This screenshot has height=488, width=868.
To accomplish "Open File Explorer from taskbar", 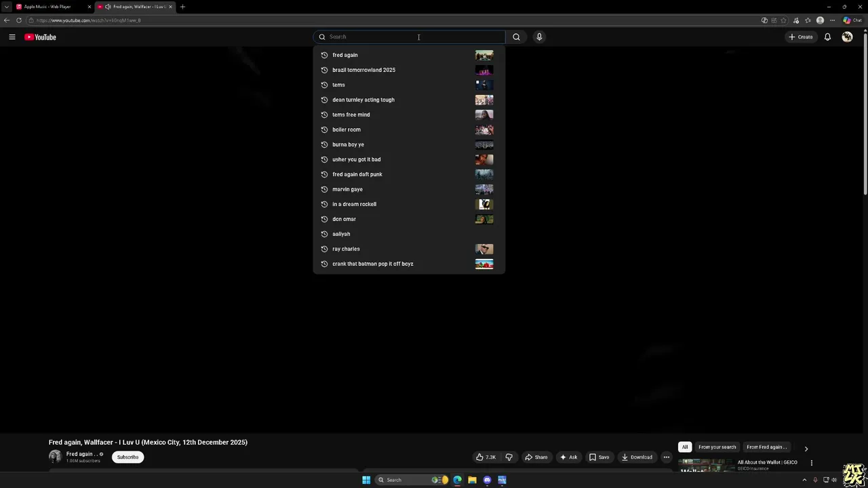I will [x=472, y=480].
